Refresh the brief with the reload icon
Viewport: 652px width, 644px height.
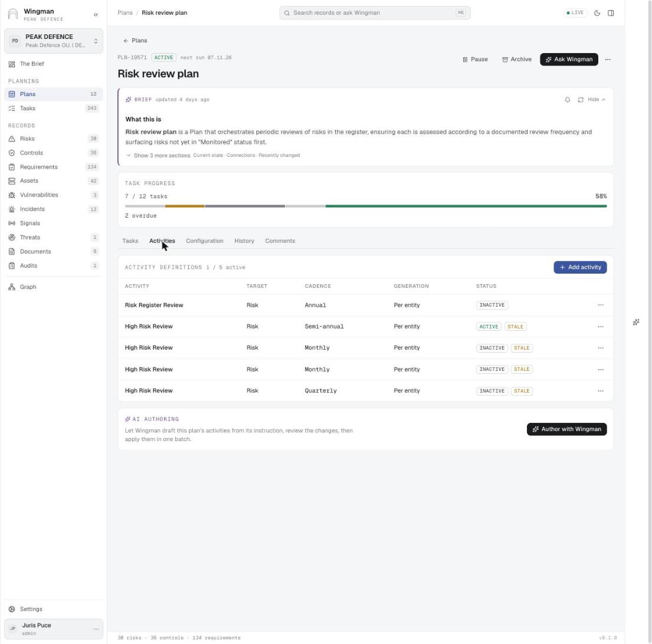pos(581,100)
